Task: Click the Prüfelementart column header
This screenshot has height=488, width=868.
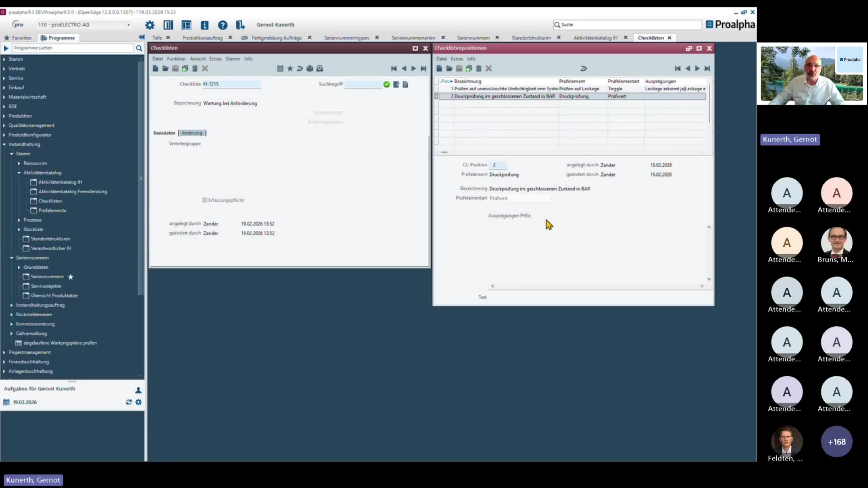Action: click(623, 81)
